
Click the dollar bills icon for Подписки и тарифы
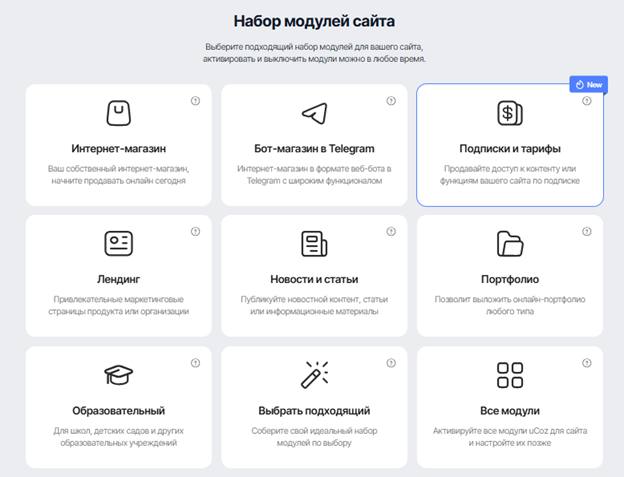(x=510, y=112)
